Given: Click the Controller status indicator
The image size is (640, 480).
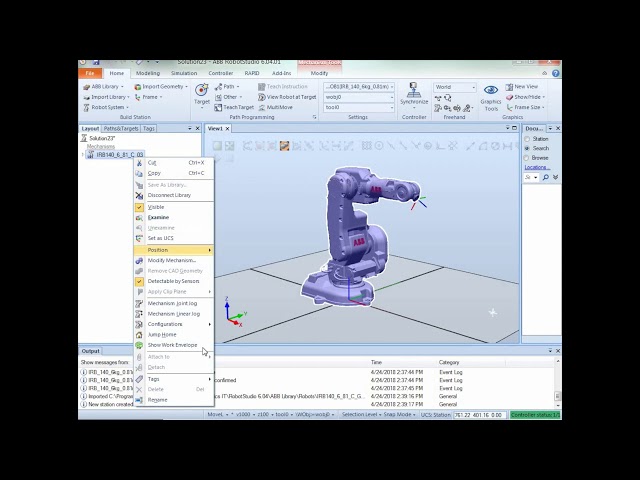Looking at the screenshot, I should click(536, 415).
